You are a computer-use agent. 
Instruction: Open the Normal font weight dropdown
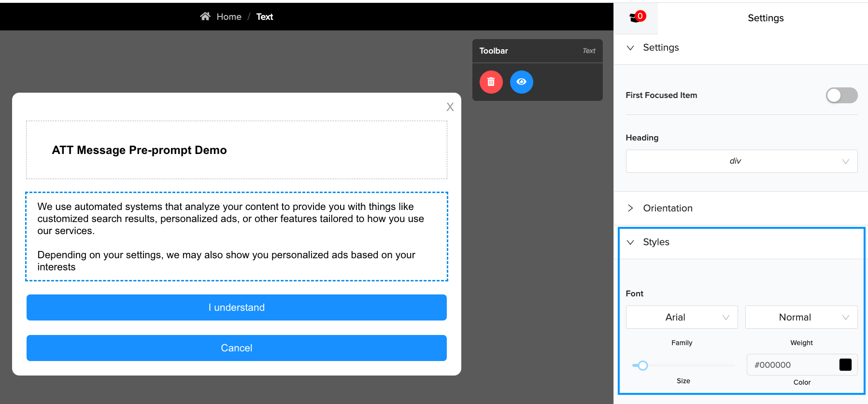point(801,317)
